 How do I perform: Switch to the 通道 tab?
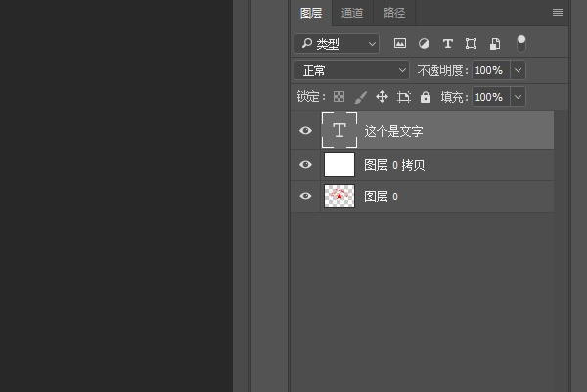[352, 13]
